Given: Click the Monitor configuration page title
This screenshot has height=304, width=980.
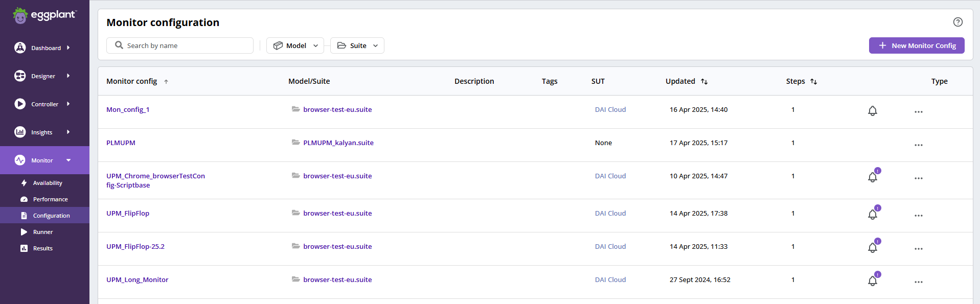Looking at the screenshot, I should 163,22.
